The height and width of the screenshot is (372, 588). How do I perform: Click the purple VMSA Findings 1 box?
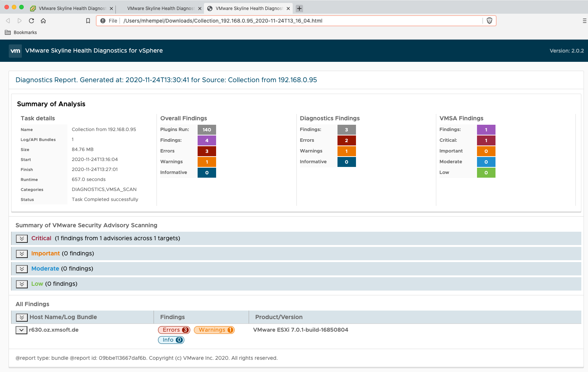click(x=486, y=130)
